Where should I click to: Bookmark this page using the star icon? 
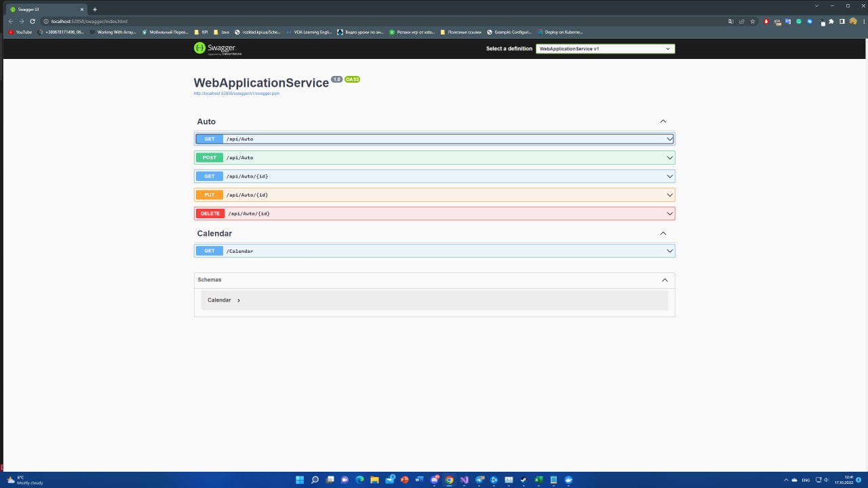(x=753, y=21)
